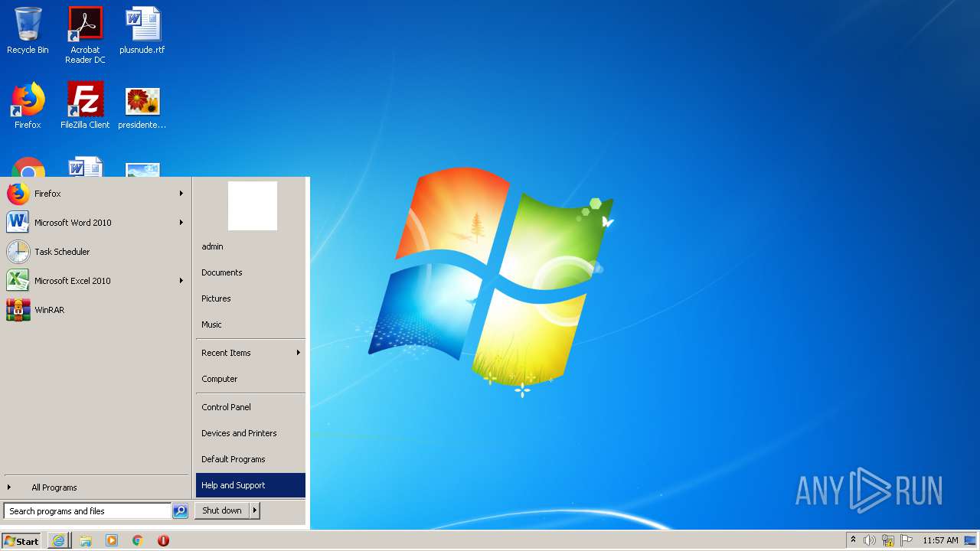980x551 pixels.
Task: Open Computer from Start menu
Action: (250, 379)
